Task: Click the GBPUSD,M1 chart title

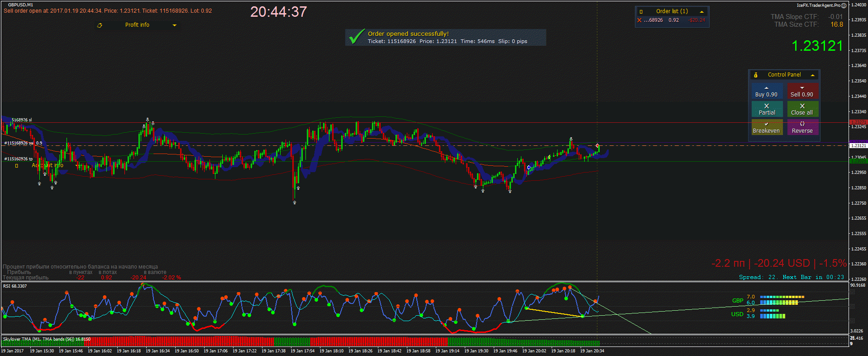Action: 20,5
